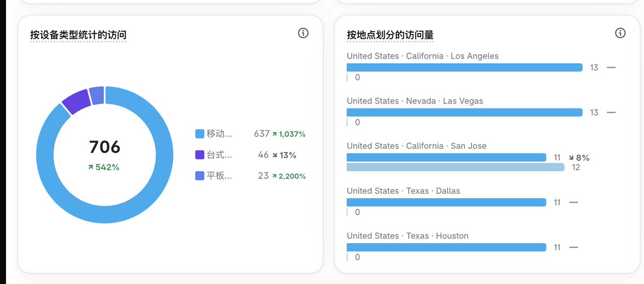Click the 移动... legend label
644x284 pixels.
(219, 134)
